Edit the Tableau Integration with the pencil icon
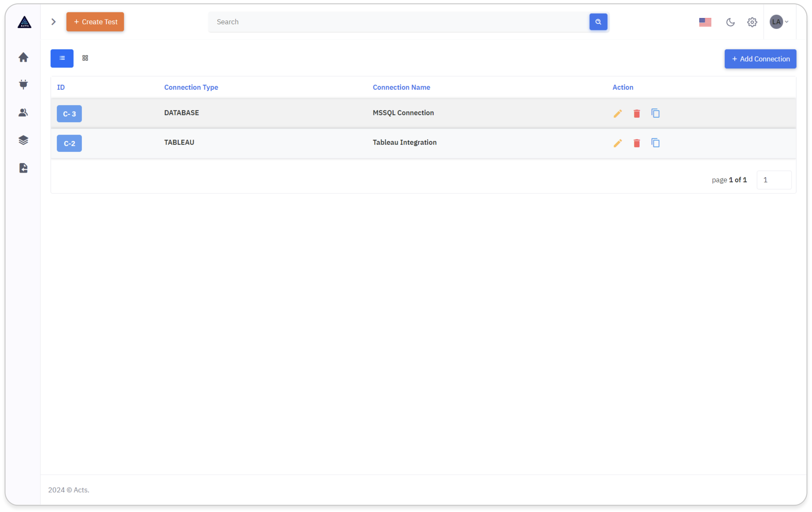This screenshot has height=512, width=812. click(617, 143)
